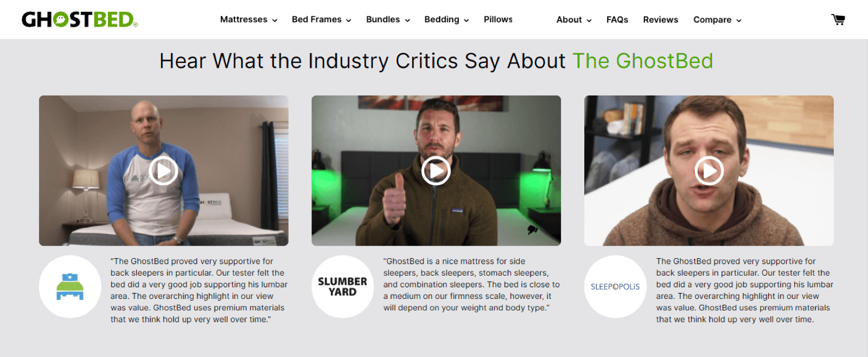This screenshot has width=868, height=357.
Task: Click the GhostBed logo
Action: tap(80, 20)
